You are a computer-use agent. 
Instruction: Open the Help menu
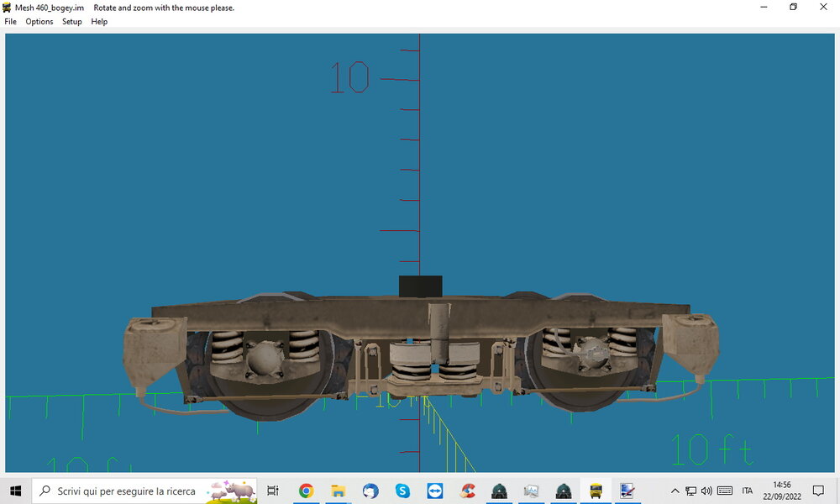click(x=99, y=22)
